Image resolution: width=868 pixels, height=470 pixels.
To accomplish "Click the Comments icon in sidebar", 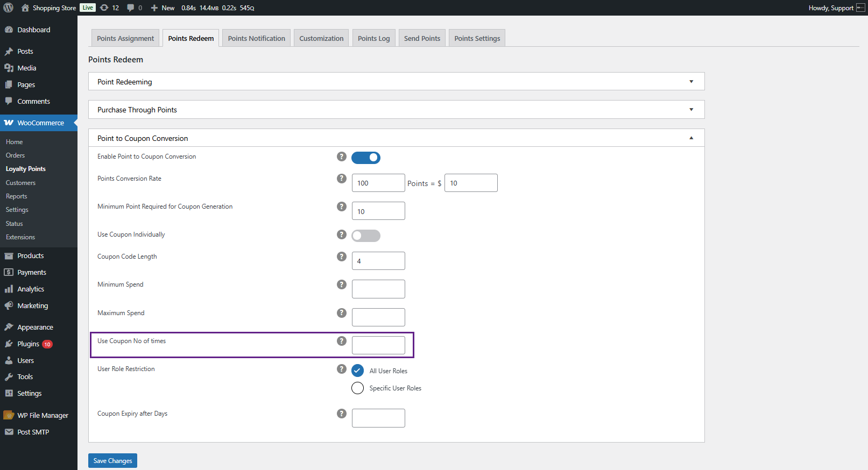I will pyautogui.click(x=9, y=101).
